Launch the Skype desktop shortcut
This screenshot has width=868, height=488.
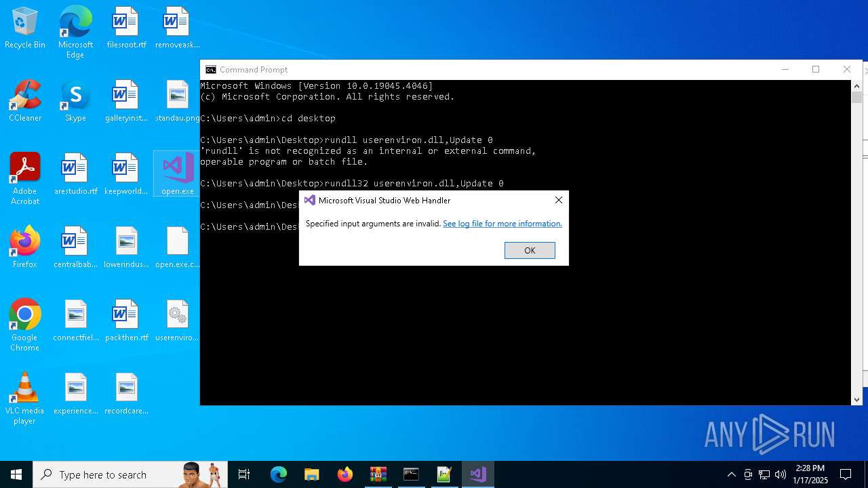(x=75, y=102)
